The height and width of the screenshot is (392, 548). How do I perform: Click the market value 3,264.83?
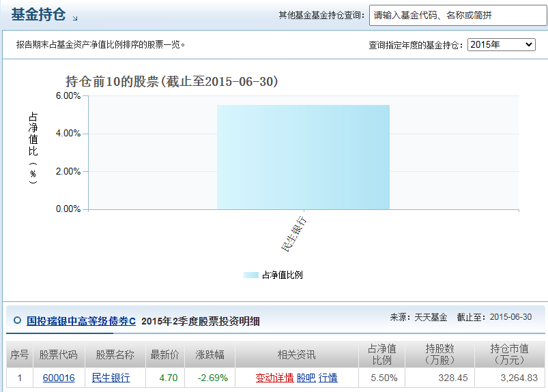519,378
